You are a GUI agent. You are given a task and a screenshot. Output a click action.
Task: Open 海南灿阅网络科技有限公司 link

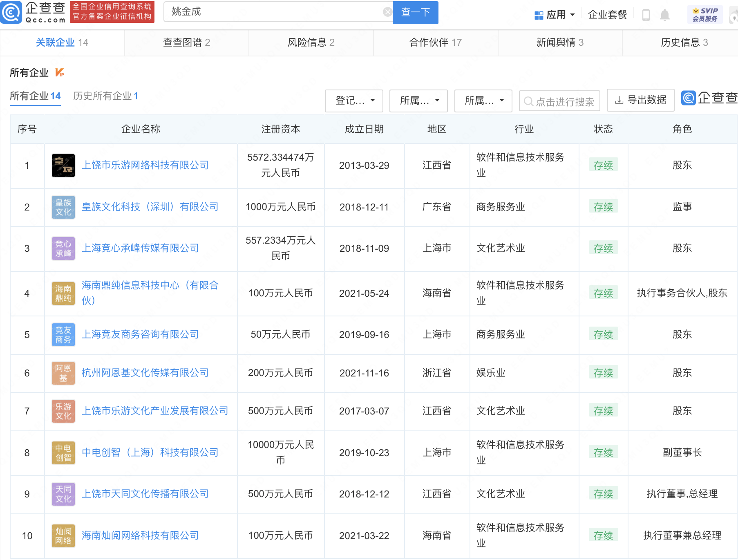(140, 535)
